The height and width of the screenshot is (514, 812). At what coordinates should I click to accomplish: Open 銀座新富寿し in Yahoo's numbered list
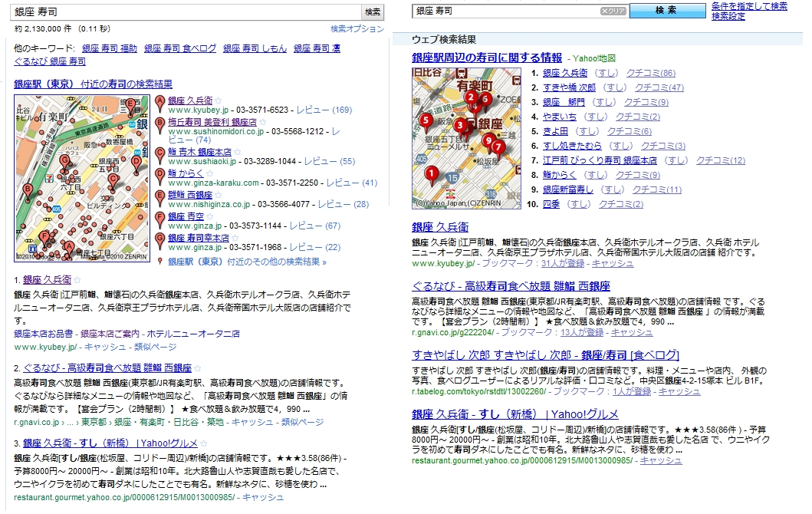[x=568, y=189]
